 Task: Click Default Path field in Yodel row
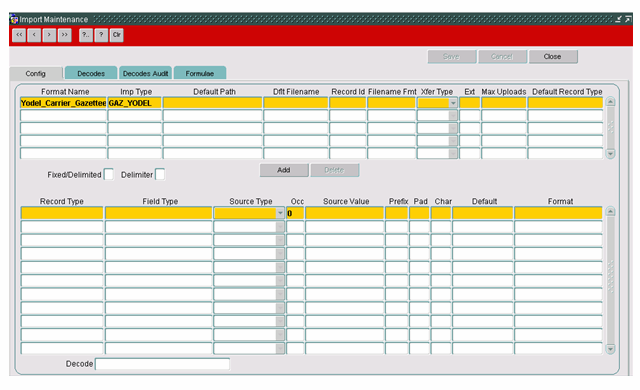[x=212, y=103]
